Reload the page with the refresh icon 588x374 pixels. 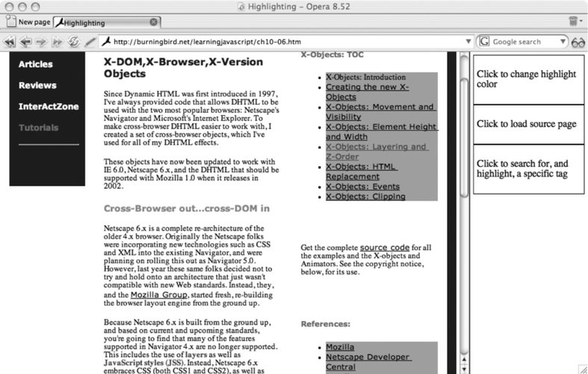click(73, 42)
